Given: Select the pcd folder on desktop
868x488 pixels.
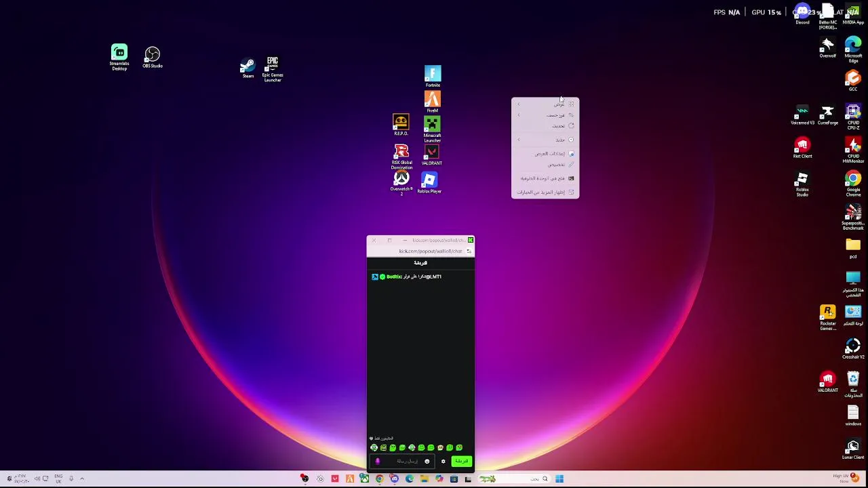Looking at the screenshot, I should pos(853,249).
